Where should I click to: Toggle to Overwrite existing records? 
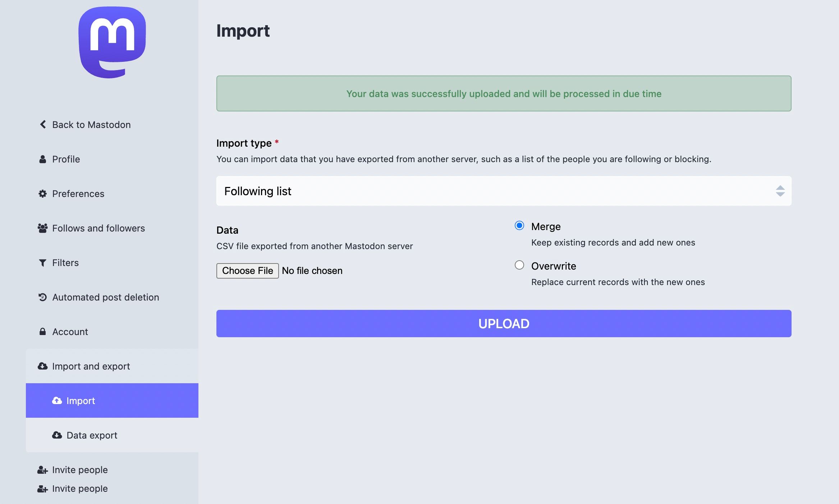(x=519, y=266)
